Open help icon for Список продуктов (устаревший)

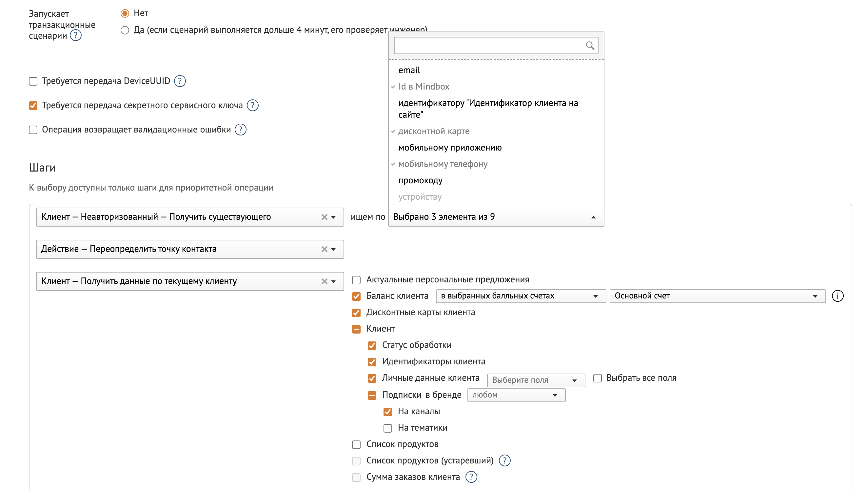pyautogui.click(x=504, y=460)
